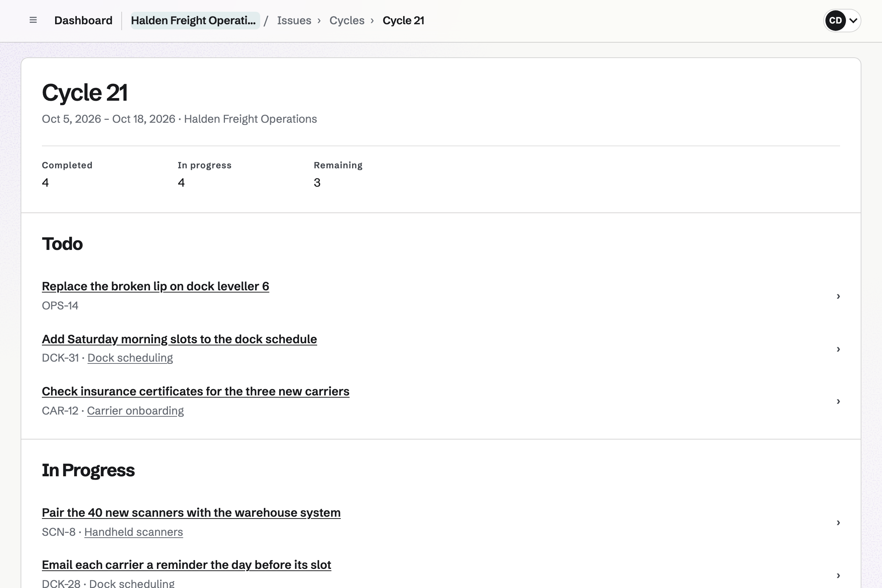
Task: Navigate to Cycles breadcrumb
Action: [x=347, y=20]
